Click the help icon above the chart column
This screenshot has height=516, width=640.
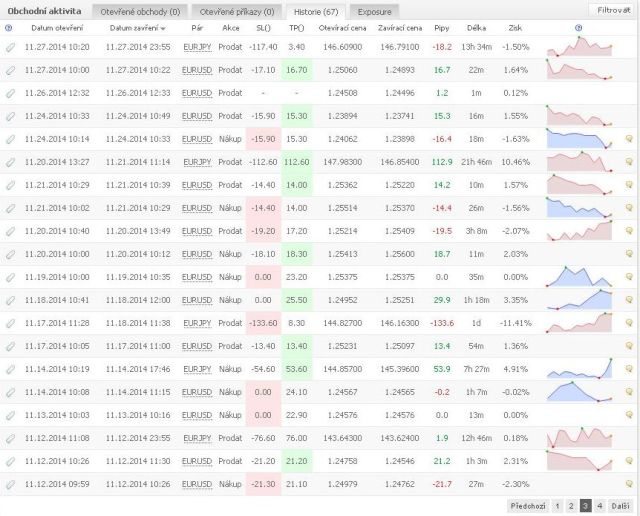(579, 28)
